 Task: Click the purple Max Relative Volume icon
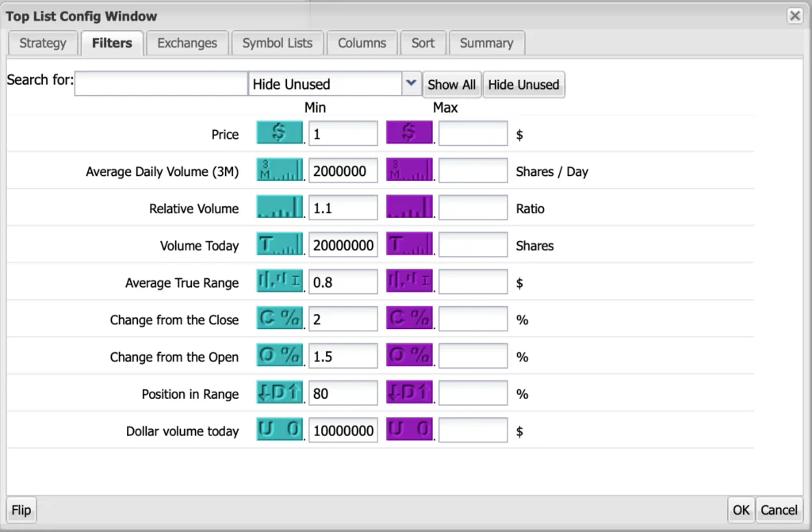(409, 208)
